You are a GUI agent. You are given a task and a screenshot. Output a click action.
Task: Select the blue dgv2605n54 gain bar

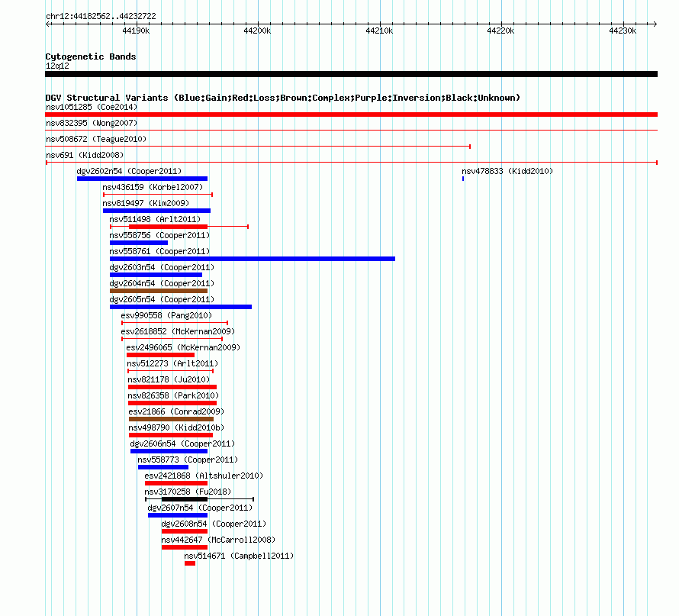pos(181,307)
